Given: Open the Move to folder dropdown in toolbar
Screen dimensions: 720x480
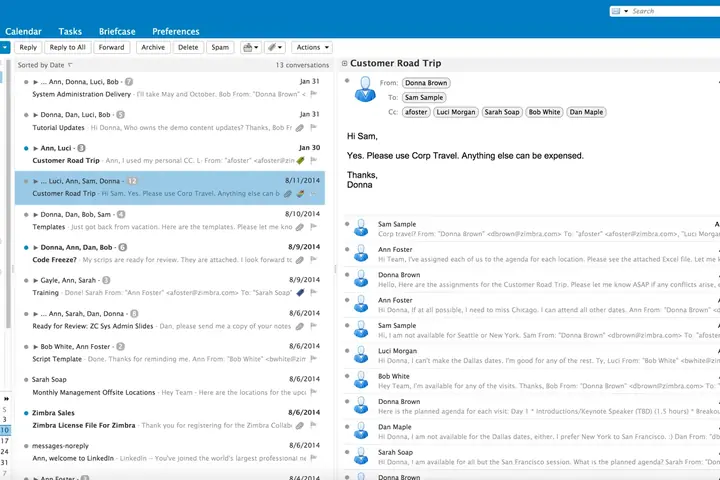Looking at the screenshot, I should [251, 47].
